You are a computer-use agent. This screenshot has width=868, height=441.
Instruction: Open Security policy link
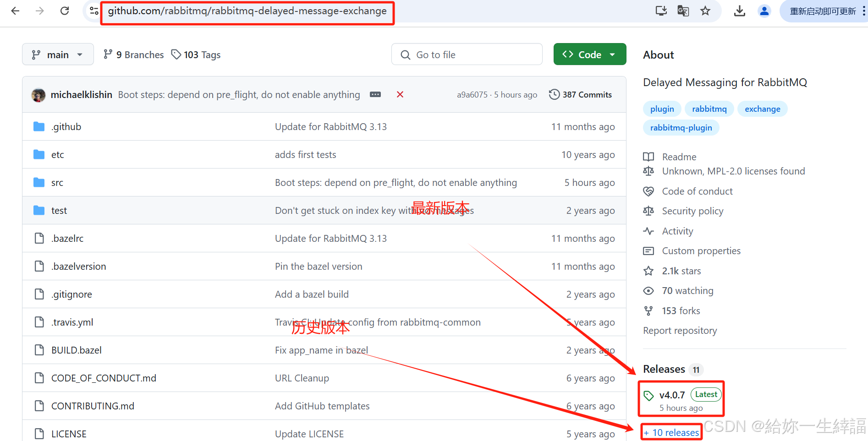click(x=683, y=211)
